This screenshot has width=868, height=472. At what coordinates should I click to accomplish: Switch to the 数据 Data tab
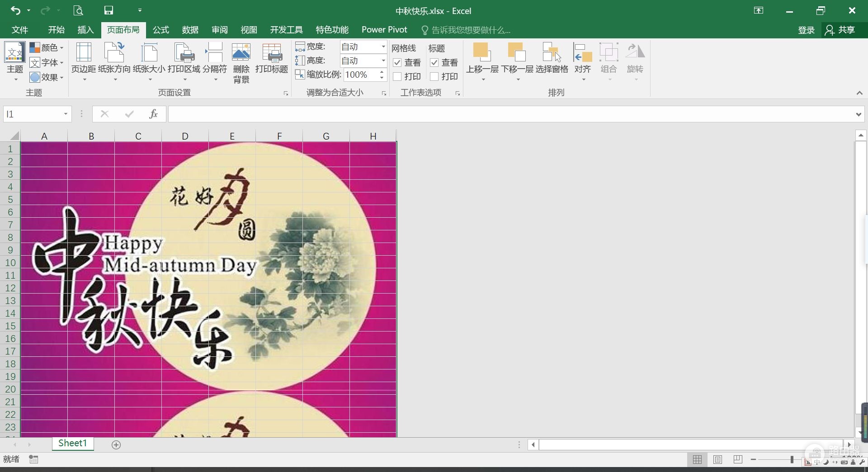click(190, 30)
